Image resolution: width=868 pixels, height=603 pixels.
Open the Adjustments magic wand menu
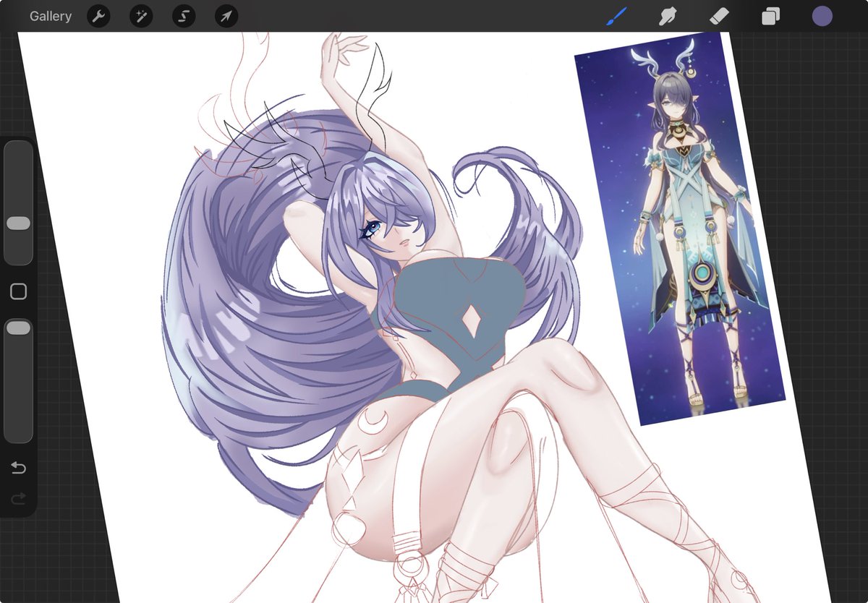coord(141,16)
